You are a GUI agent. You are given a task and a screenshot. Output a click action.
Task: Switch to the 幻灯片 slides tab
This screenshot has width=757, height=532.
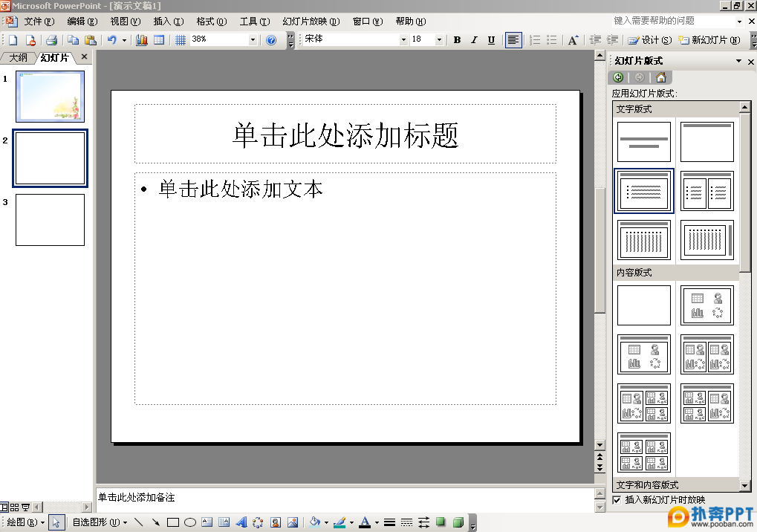(x=54, y=58)
